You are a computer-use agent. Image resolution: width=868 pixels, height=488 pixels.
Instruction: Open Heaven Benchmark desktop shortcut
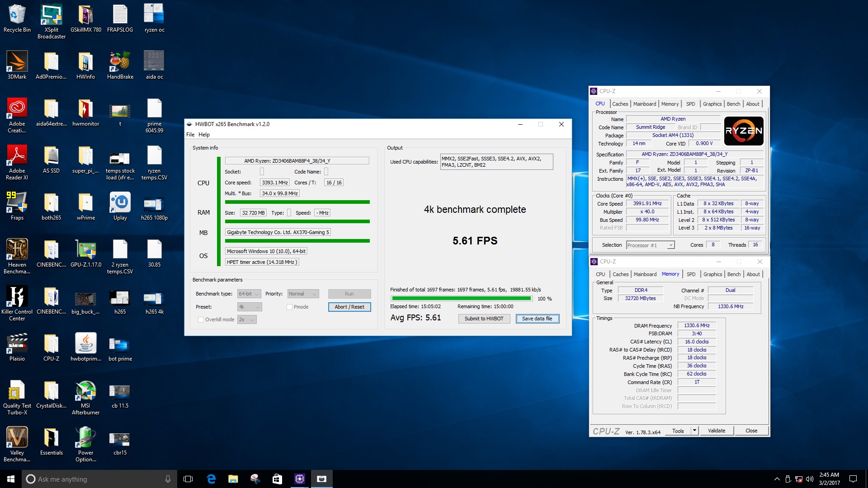(x=17, y=256)
